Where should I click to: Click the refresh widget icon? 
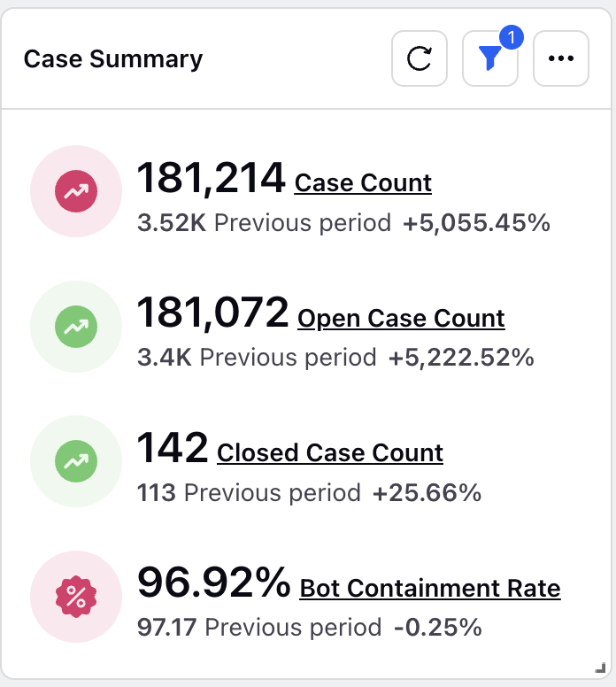click(x=420, y=58)
